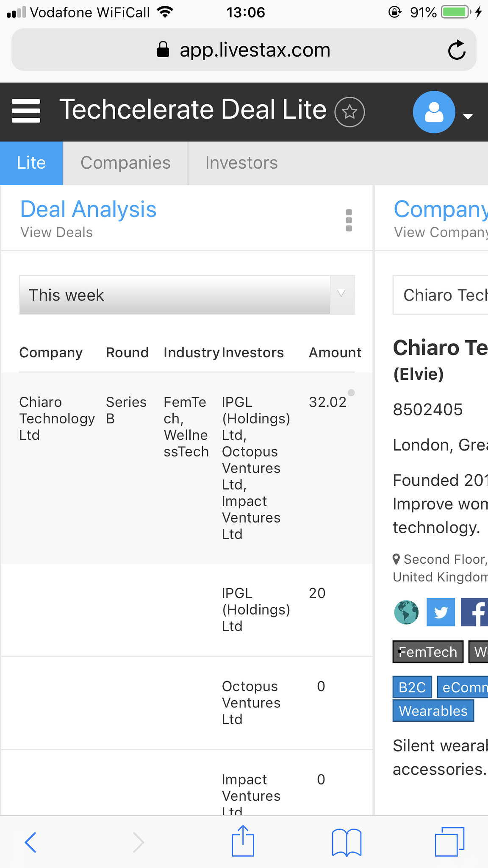Go back using Safari back arrow
Screen dimensions: 488x868
pos(31,842)
